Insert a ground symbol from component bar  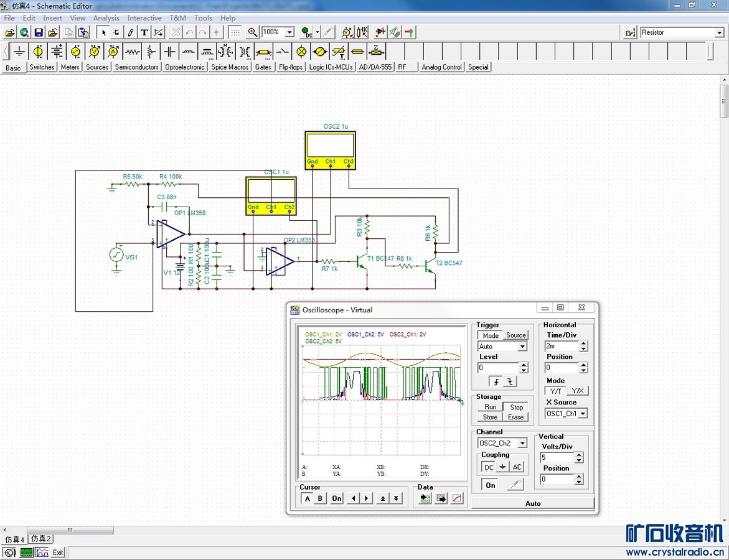click(20, 51)
